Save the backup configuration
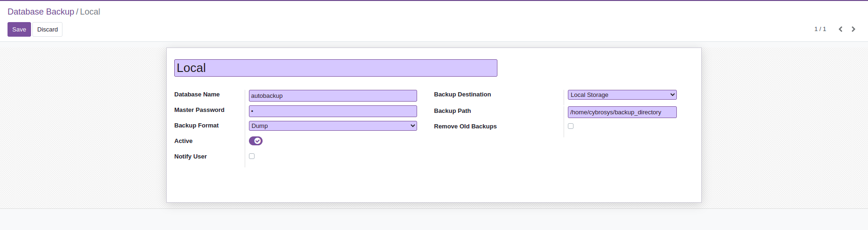The image size is (868, 230). pyautogui.click(x=19, y=30)
